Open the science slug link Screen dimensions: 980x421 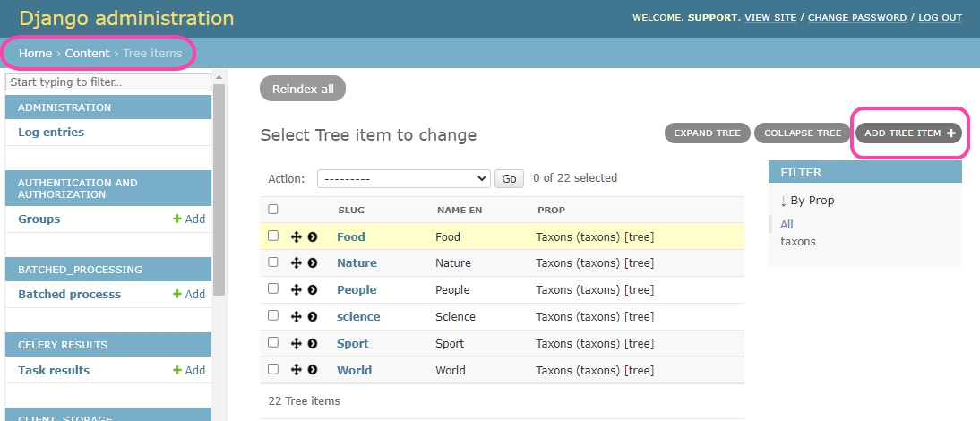point(358,317)
